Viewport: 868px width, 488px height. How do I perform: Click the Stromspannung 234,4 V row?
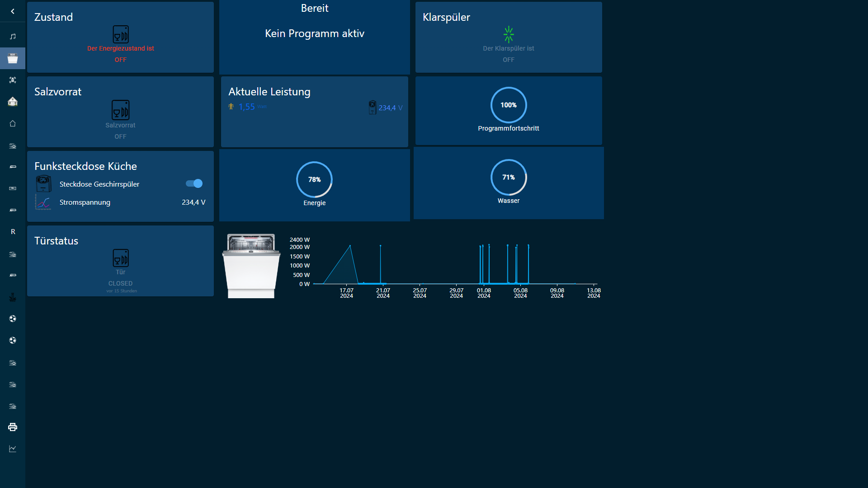pyautogui.click(x=120, y=202)
